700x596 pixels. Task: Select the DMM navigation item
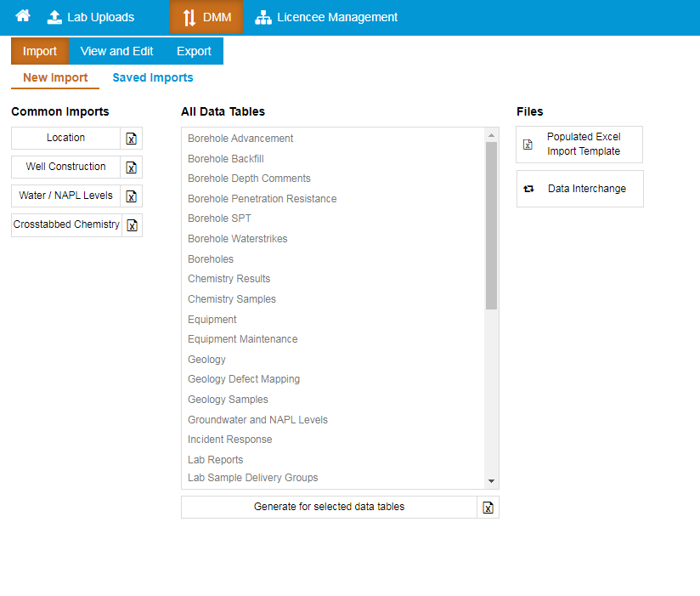[206, 17]
